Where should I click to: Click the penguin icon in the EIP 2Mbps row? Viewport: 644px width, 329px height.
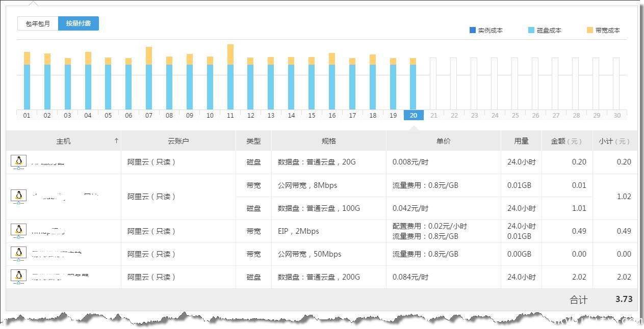pyautogui.click(x=19, y=231)
